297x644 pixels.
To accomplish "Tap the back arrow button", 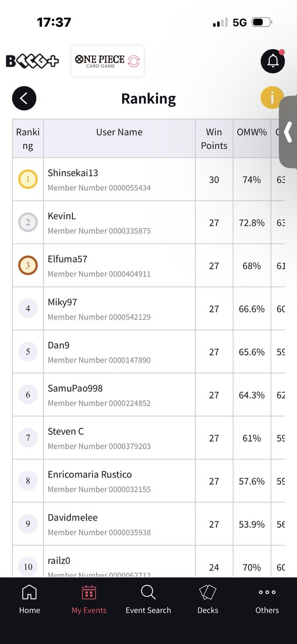I will [24, 98].
